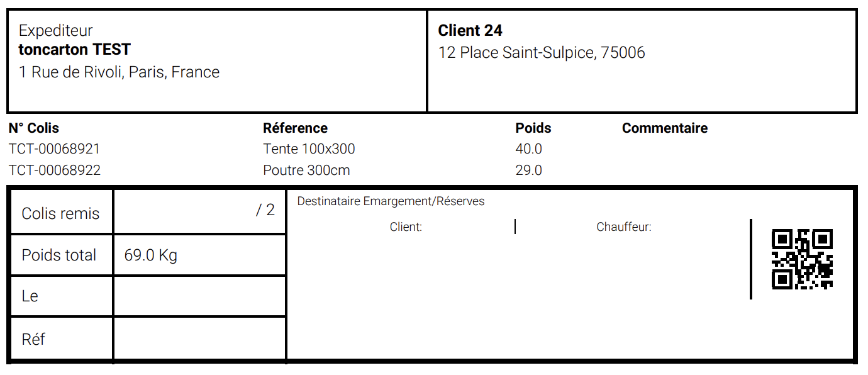Click the N° Colis column header
Screen dimensions: 868x375
(34, 128)
